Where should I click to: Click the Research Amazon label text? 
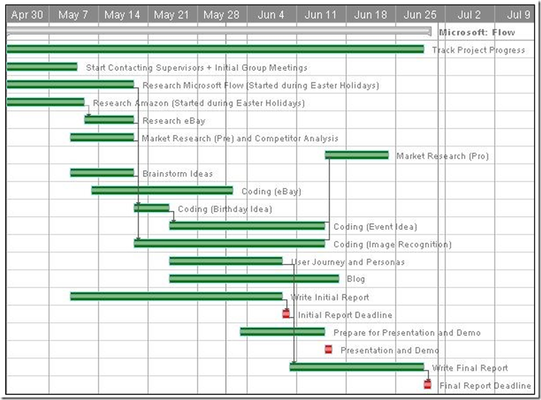coord(199,103)
